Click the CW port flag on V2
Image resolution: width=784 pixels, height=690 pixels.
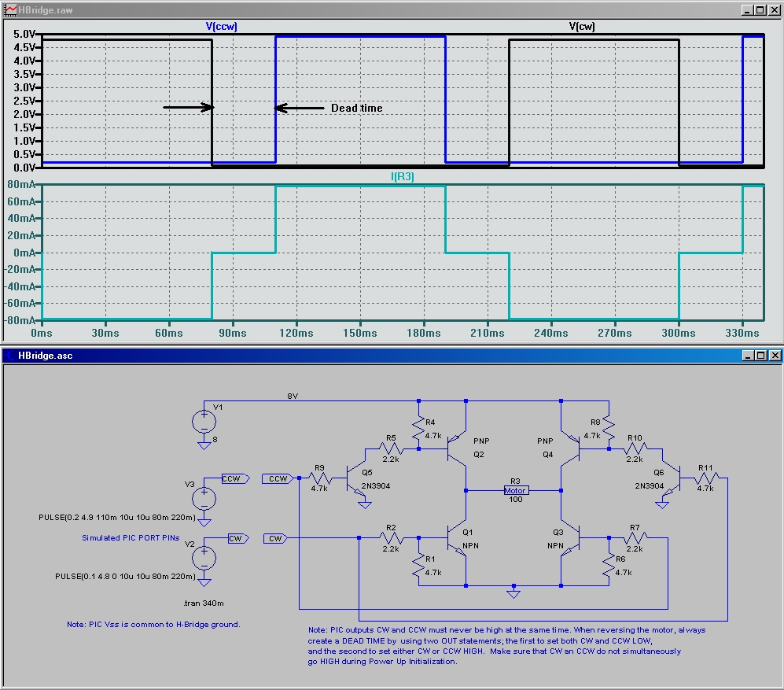point(238,538)
